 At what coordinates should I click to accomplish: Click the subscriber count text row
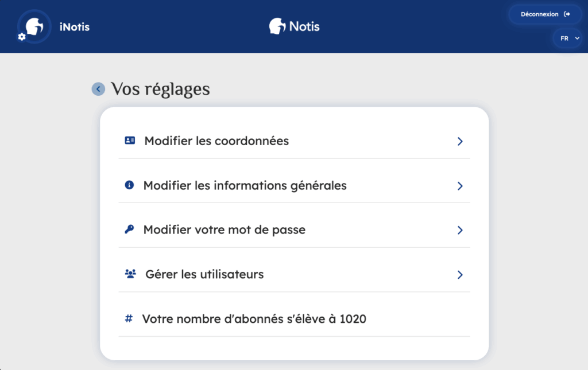254,318
